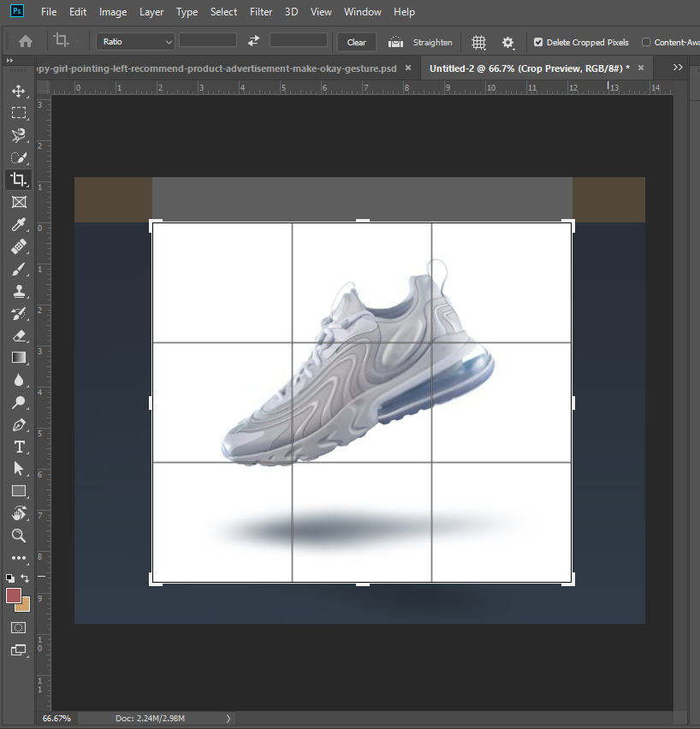Select the Crop tool in toolbar
The width and height of the screenshot is (700, 729).
[x=19, y=180]
